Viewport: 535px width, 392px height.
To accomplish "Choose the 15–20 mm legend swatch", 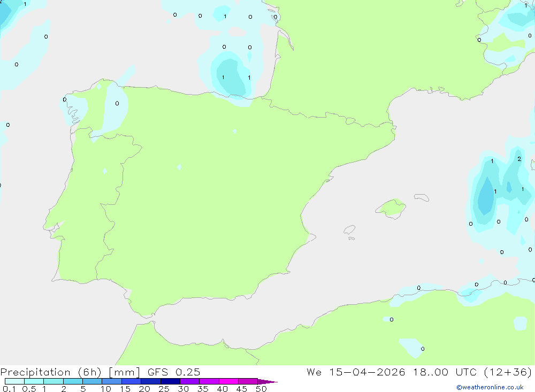I will [x=131, y=381].
